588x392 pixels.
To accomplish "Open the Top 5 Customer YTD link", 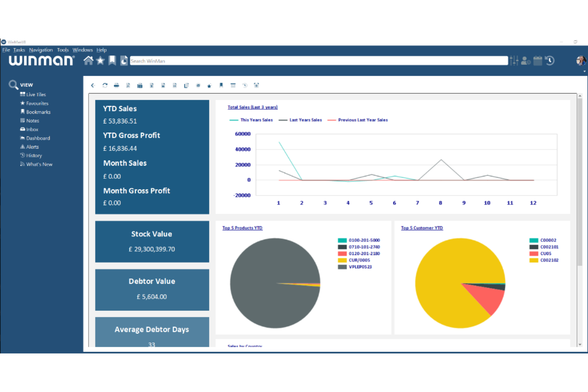I will 422,228.
